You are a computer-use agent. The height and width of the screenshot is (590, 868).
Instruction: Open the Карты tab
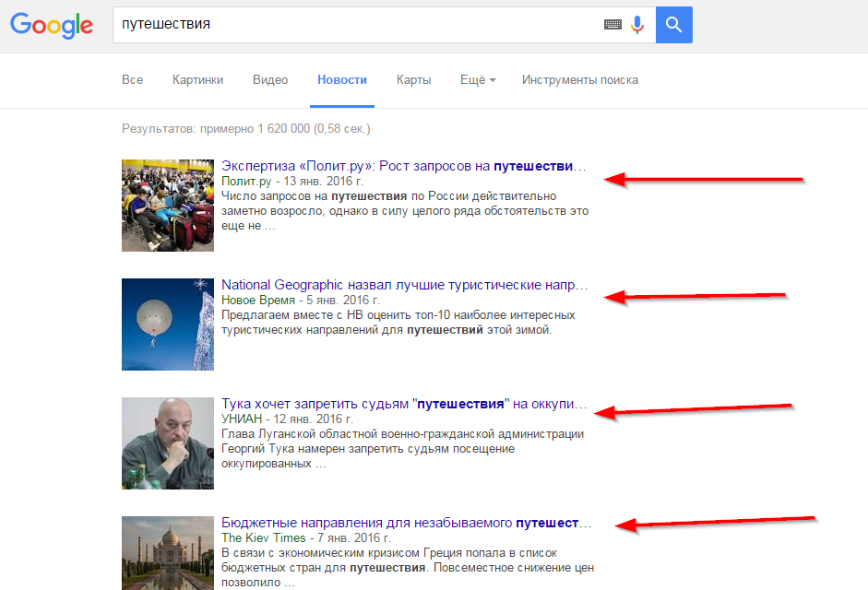(413, 79)
